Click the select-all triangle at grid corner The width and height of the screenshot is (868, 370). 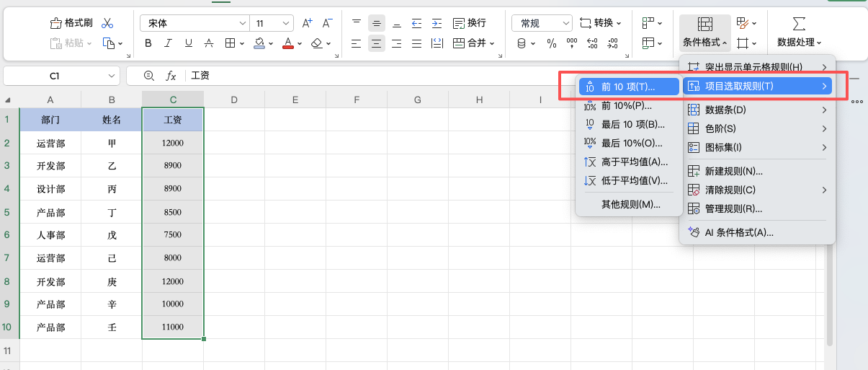point(8,100)
